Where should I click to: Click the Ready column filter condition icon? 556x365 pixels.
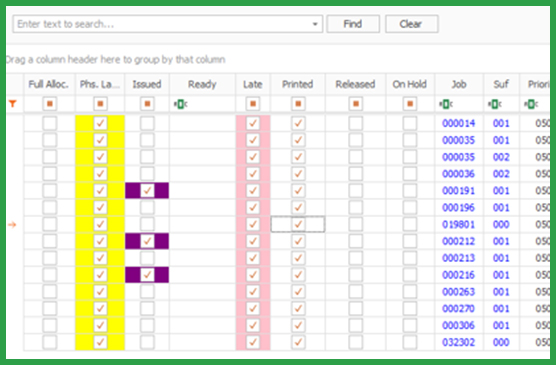tap(180, 104)
